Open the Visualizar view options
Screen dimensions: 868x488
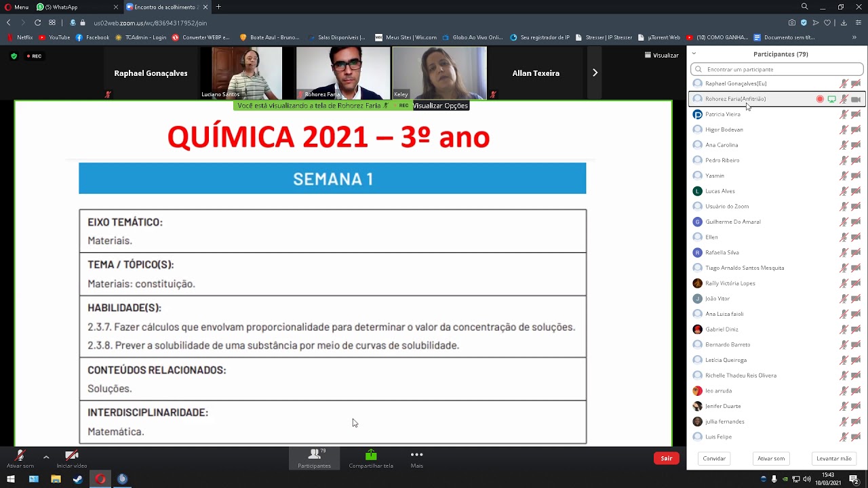pos(661,56)
